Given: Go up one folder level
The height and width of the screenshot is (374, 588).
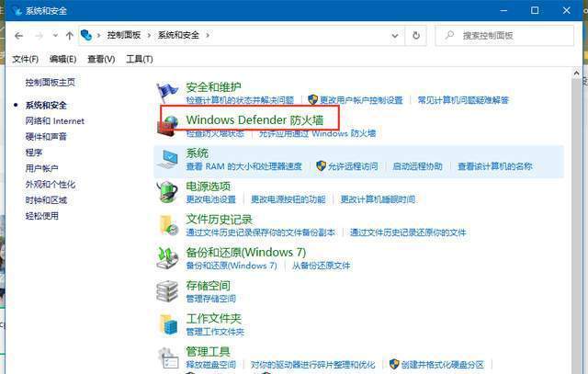Looking at the screenshot, I should click(70, 36).
